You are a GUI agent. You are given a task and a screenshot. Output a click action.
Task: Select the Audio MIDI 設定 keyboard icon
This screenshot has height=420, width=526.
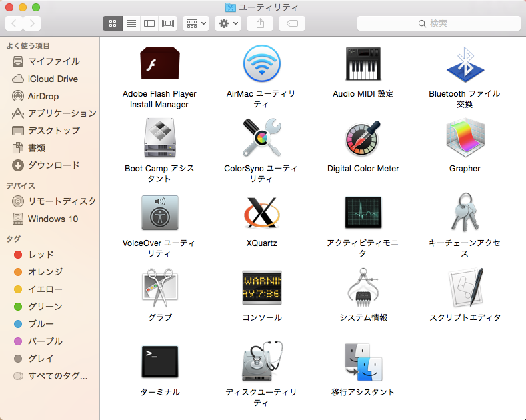click(363, 63)
